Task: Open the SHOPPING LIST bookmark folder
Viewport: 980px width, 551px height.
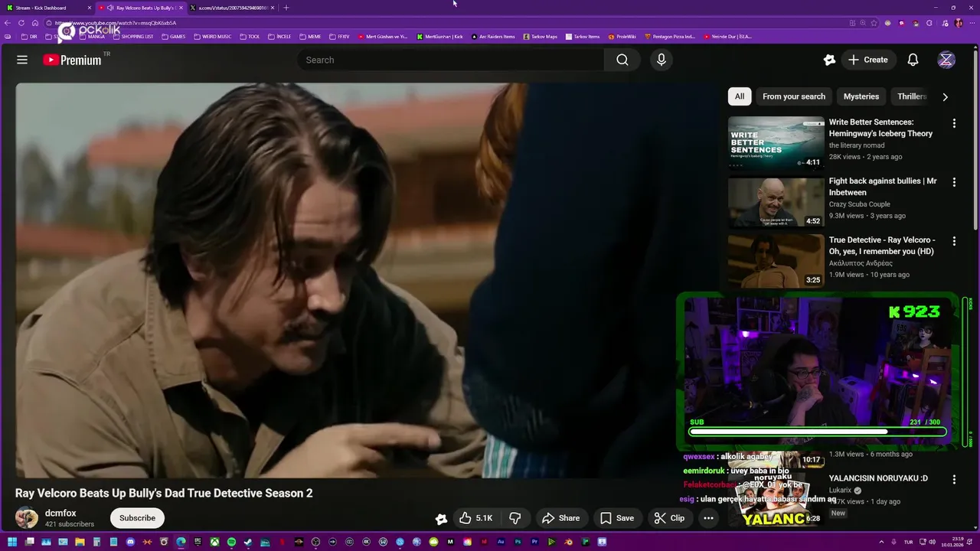Action: click(x=132, y=36)
